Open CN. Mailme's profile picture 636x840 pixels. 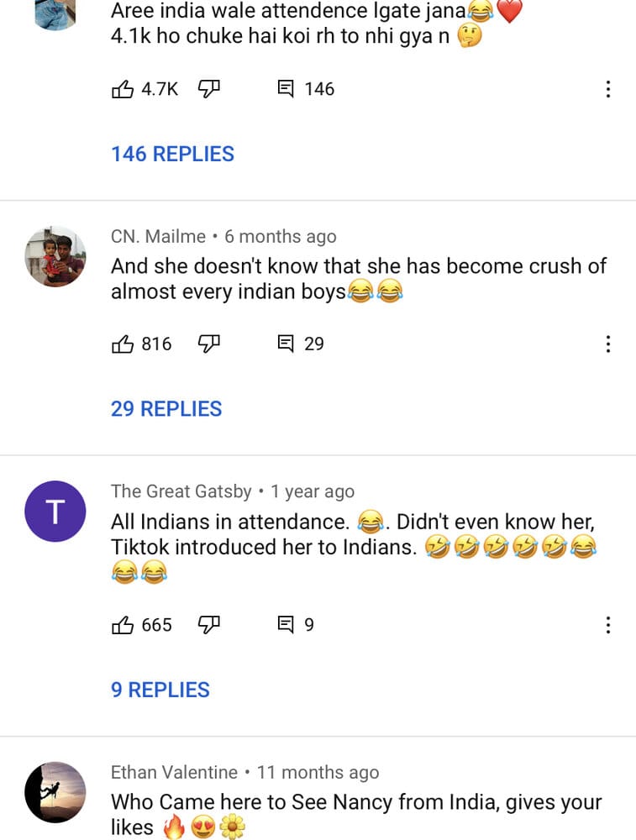pos(55,256)
